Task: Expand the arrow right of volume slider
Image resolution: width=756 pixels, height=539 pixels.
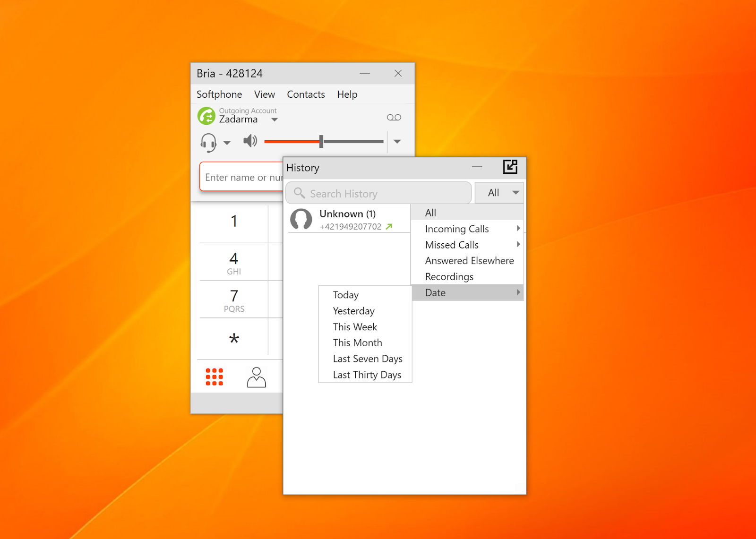Action: [397, 142]
